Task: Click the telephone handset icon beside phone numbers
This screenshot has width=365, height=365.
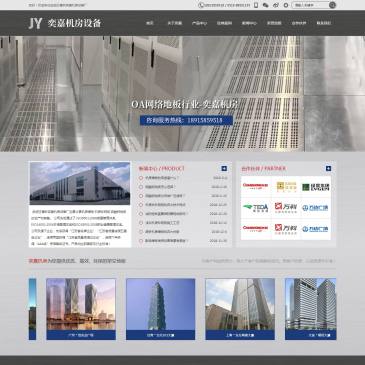Action: (x=201, y=5)
